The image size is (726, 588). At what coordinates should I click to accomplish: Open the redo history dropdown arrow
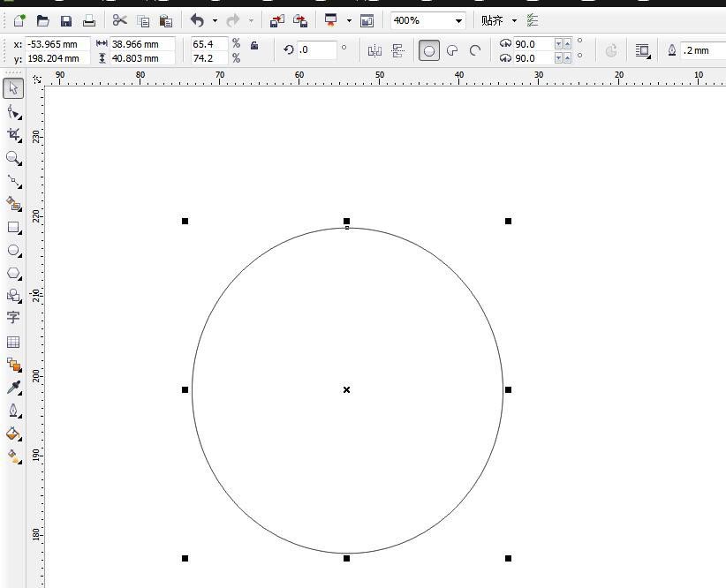pos(251,21)
